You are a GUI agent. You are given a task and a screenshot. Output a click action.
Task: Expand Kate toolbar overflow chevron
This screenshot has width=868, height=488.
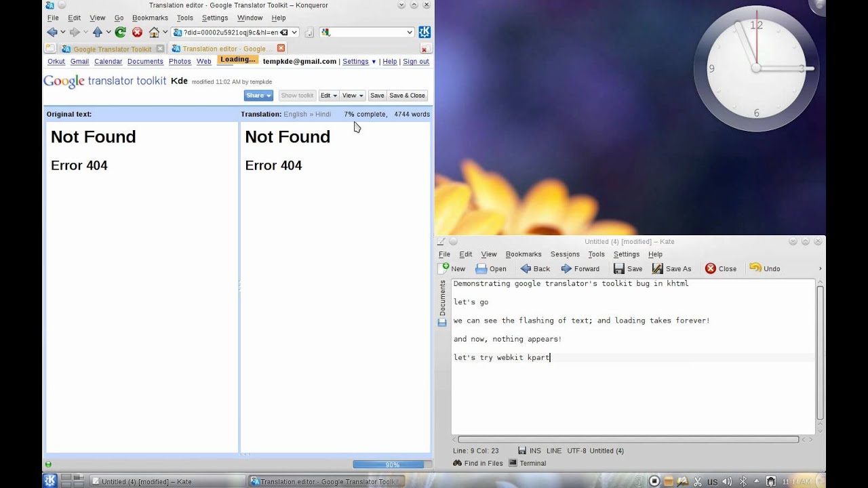(x=820, y=268)
